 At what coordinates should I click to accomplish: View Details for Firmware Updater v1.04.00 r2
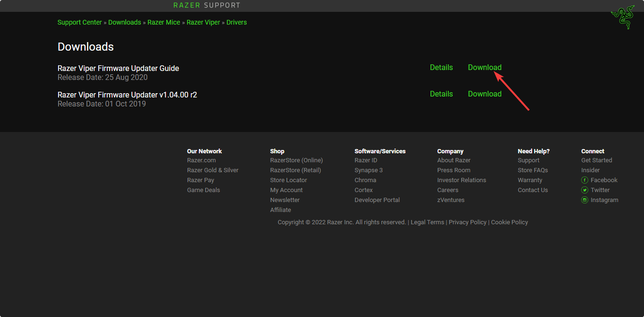[441, 94]
